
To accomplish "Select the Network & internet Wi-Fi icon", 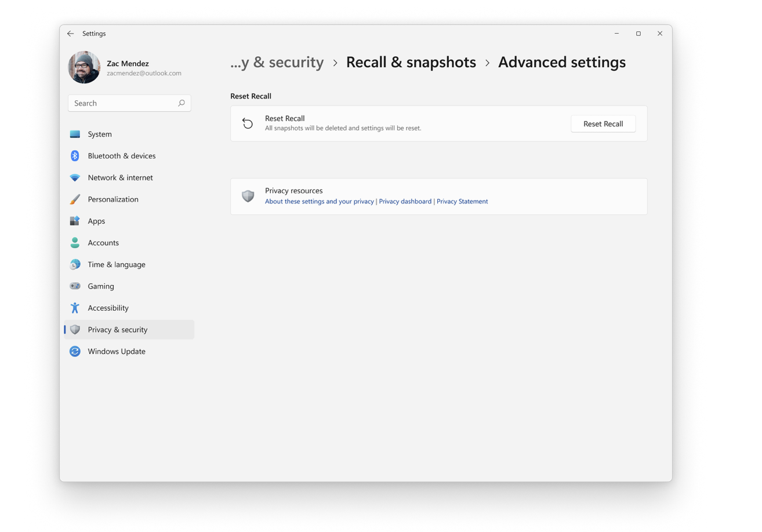I will click(x=75, y=178).
